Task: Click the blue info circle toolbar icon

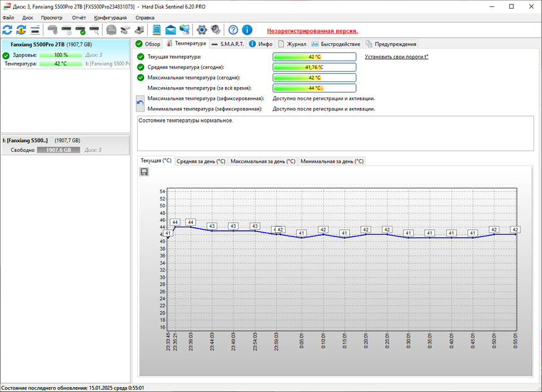Action: 247,30
